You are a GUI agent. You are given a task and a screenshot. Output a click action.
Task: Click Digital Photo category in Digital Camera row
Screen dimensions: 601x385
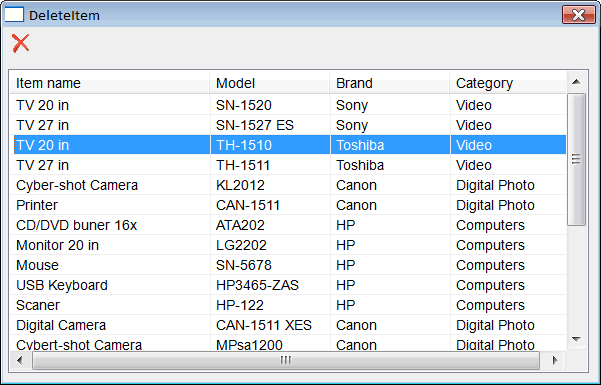508,325
